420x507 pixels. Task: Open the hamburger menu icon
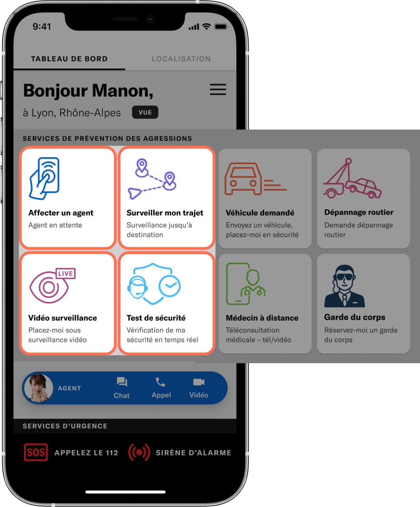[218, 89]
